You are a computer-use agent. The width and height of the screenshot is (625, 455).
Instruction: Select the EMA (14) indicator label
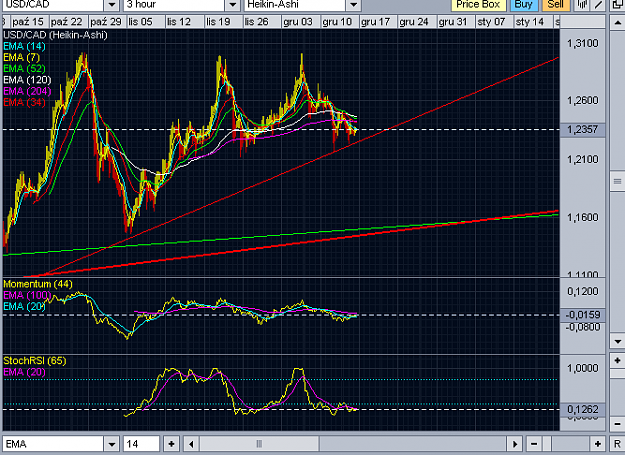pos(24,46)
